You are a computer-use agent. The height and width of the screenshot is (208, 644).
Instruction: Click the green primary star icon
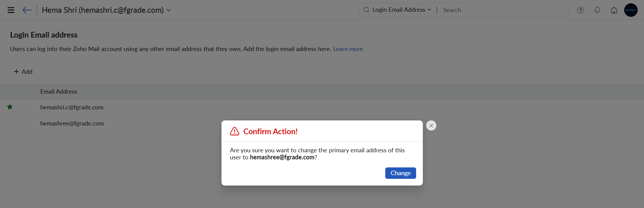click(10, 107)
